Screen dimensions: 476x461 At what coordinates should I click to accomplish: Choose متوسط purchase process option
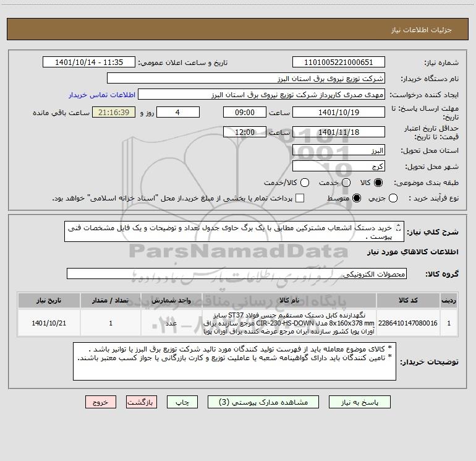coord(357,198)
